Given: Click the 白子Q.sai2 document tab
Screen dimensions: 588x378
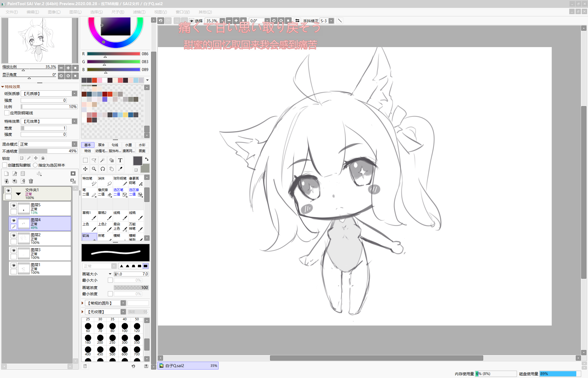Looking at the screenshot, I should pos(188,365).
